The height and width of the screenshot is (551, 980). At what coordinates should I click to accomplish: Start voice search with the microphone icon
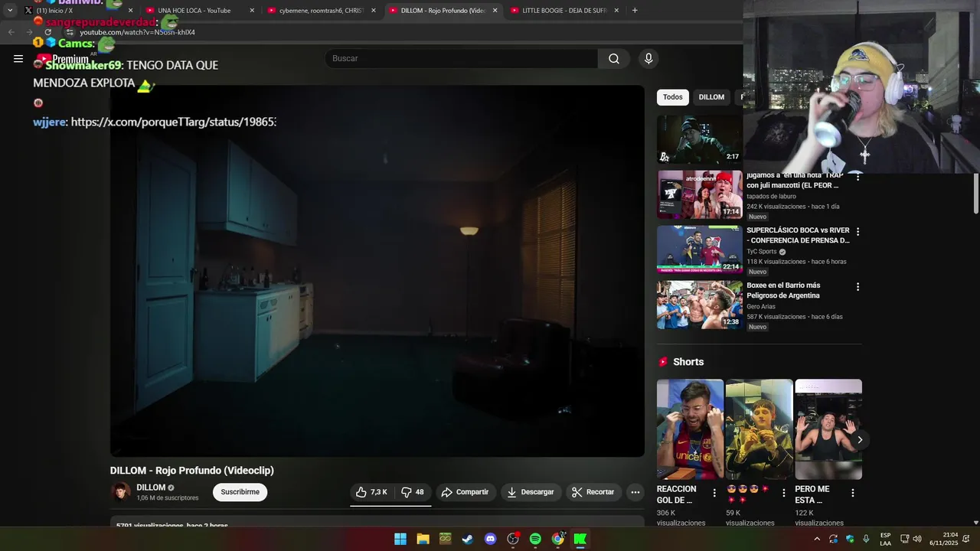[648, 59]
